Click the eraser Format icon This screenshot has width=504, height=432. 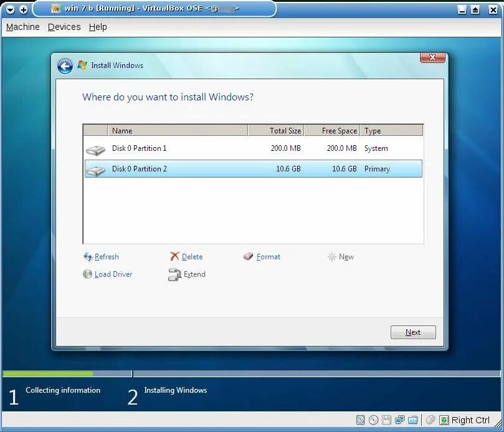[x=248, y=256]
